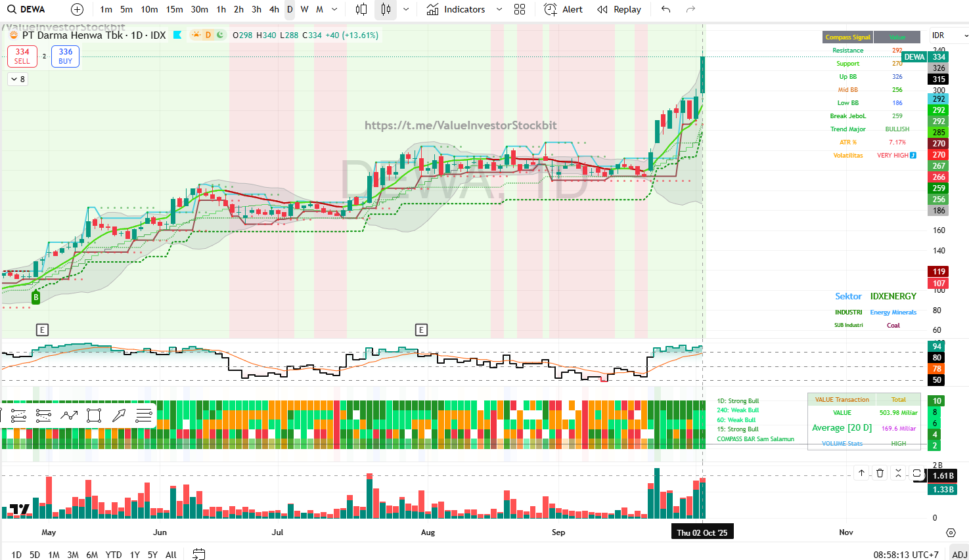Open chart settings hexagon gear icon
Screen dimensions: 969x560
coord(951,532)
